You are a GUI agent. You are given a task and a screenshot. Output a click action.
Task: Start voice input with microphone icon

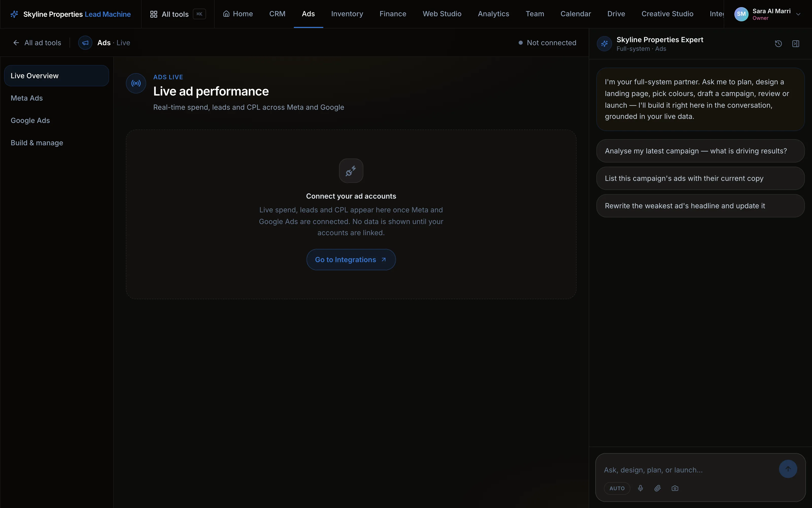[640, 488]
